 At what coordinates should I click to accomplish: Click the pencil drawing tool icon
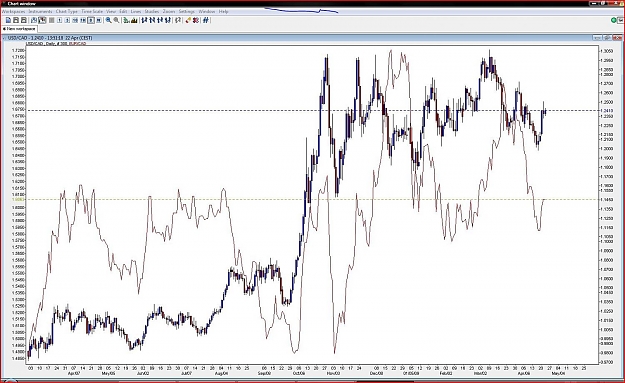point(188,20)
